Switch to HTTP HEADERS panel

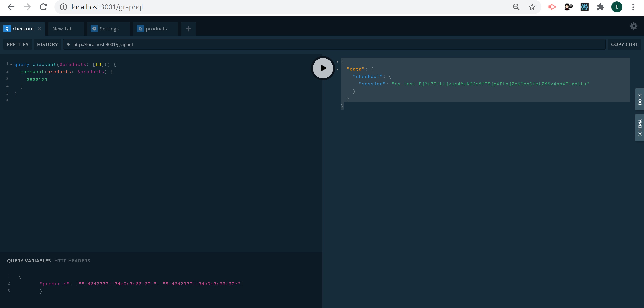pyautogui.click(x=72, y=261)
